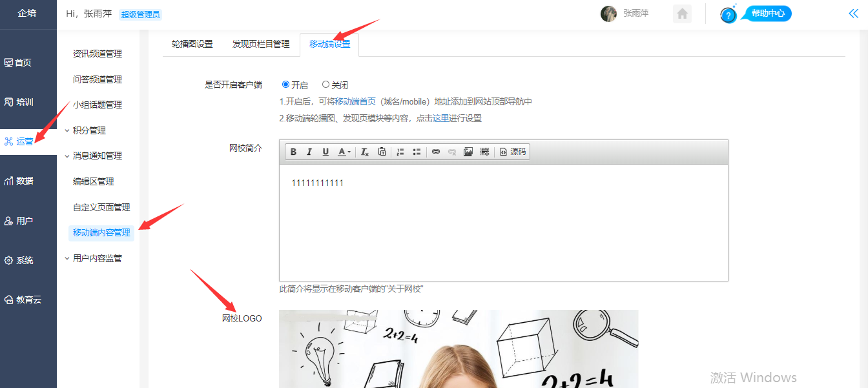The width and height of the screenshot is (868, 388).
Task: Toggle bold formatting in editor
Action: pyautogui.click(x=293, y=152)
